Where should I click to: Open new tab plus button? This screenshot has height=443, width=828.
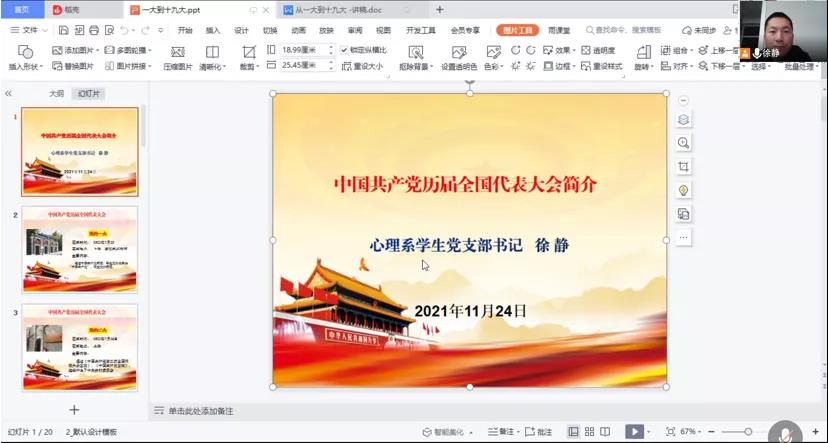pos(440,10)
